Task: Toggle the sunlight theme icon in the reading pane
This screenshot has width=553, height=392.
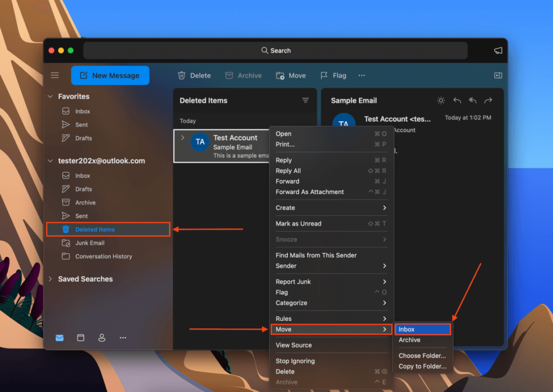Action: point(441,100)
